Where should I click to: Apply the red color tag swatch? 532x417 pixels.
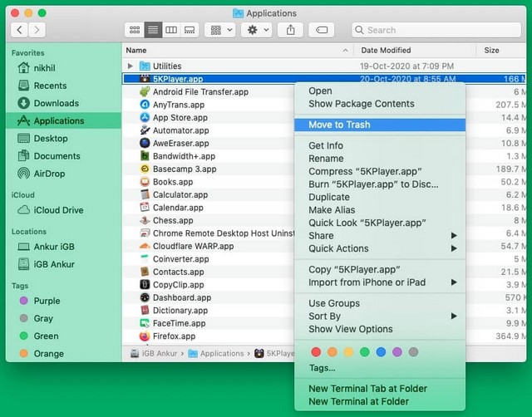pos(316,352)
